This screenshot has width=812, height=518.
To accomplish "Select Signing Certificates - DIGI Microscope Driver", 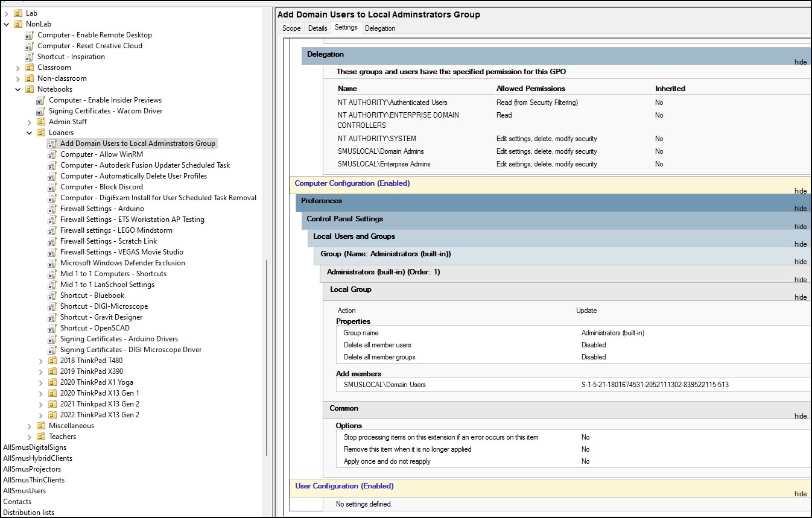I will [130, 350].
